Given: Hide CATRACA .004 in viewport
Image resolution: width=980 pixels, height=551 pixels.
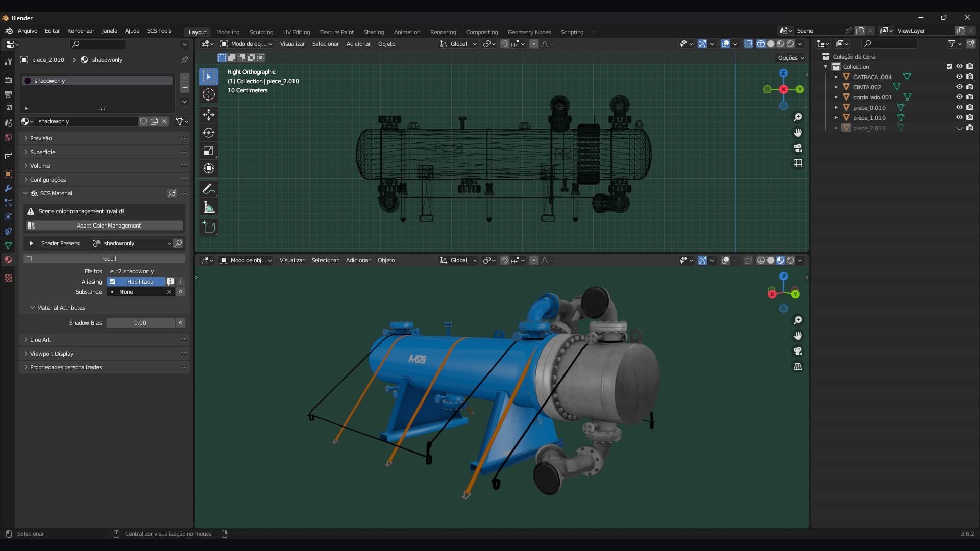Looking at the screenshot, I should click(x=959, y=77).
